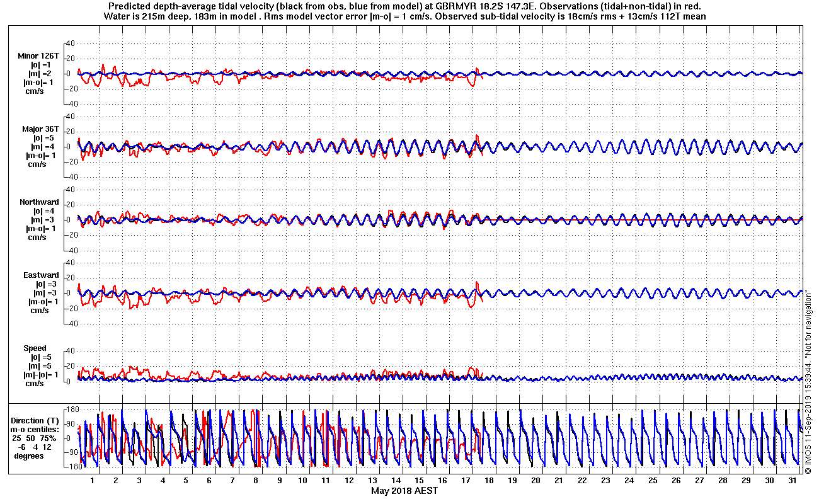Click the subtitle line starting 'Water is 215m deep'

pyautogui.click(x=404, y=16)
